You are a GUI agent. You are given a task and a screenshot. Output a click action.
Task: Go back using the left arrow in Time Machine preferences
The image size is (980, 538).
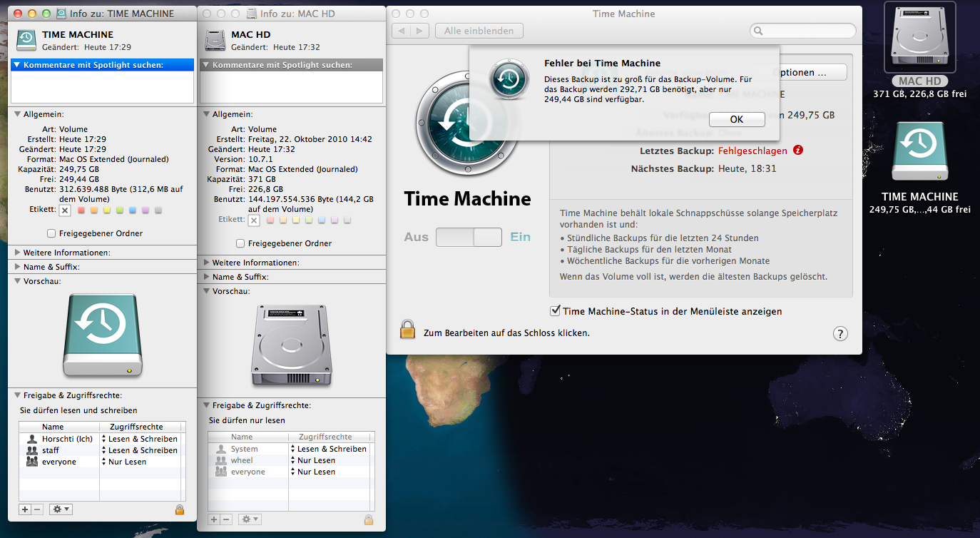click(x=402, y=31)
